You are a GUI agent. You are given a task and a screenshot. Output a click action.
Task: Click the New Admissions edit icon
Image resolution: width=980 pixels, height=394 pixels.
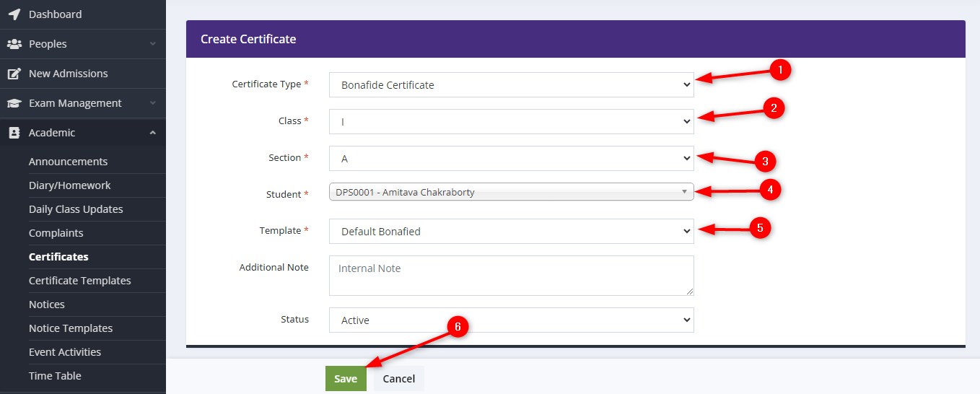point(14,74)
